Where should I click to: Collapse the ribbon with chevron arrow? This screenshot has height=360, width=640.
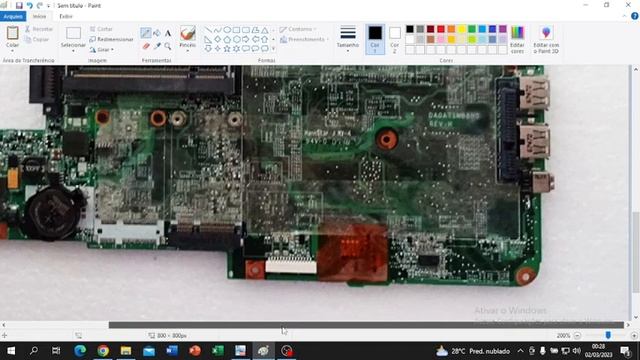click(x=624, y=16)
